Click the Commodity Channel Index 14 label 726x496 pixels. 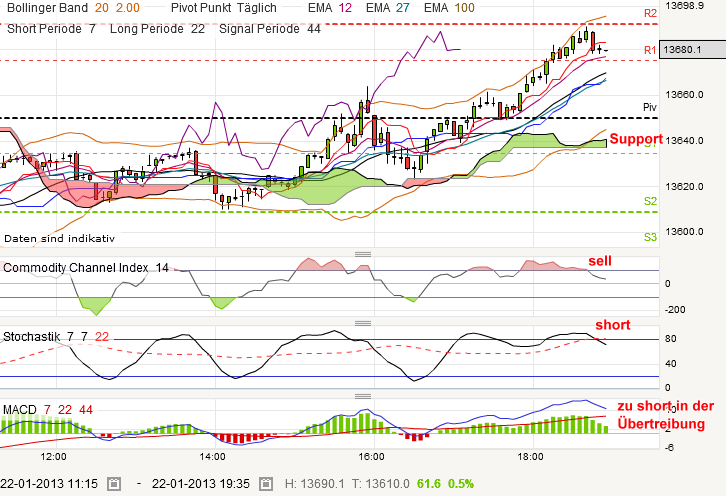pyautogui.click(x=86, y=268)
